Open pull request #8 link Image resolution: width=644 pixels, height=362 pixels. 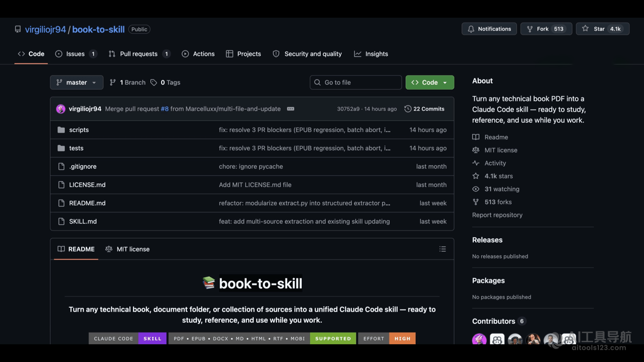[165, 109]
